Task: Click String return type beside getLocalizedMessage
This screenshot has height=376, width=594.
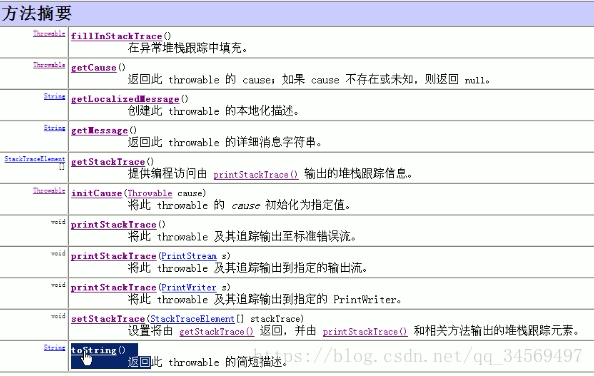Action: [54, 96]
